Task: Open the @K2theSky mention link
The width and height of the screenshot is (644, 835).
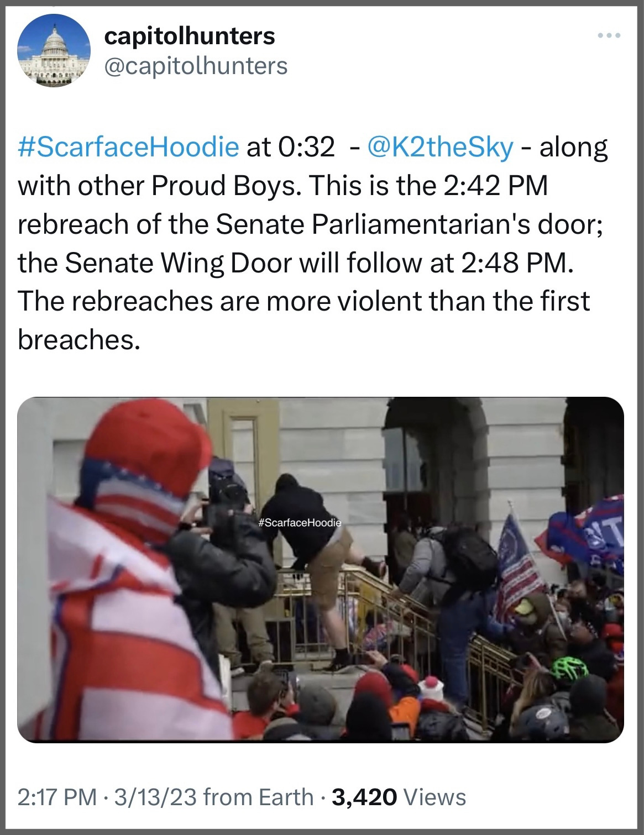Action: point(440,147)
